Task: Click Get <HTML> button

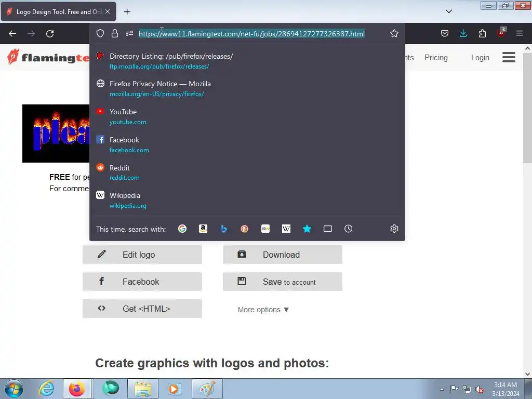Action: pos(142,309)
